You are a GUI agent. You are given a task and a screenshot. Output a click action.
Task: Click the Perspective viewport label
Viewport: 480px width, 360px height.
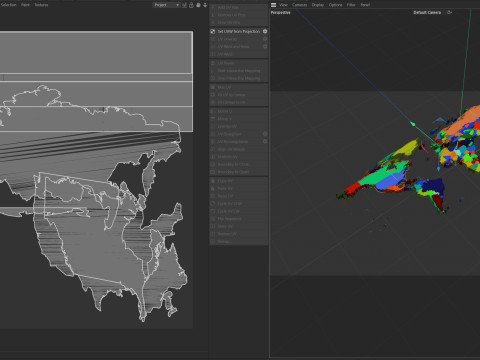tap(281, 12)
